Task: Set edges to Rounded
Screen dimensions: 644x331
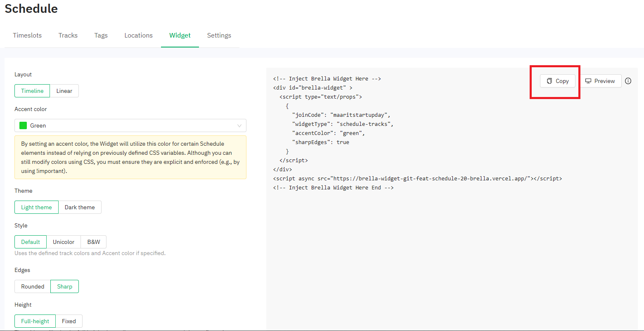Action: (33, 286)
